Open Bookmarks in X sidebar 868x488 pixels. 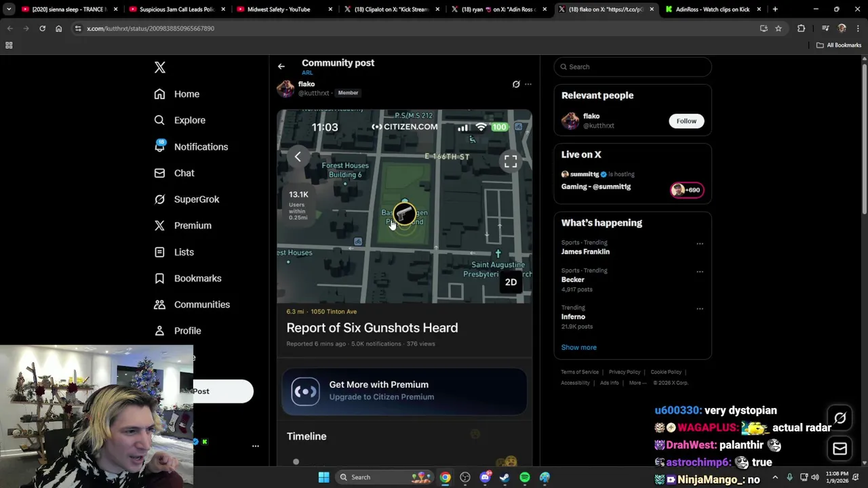[x=188, y=279]
